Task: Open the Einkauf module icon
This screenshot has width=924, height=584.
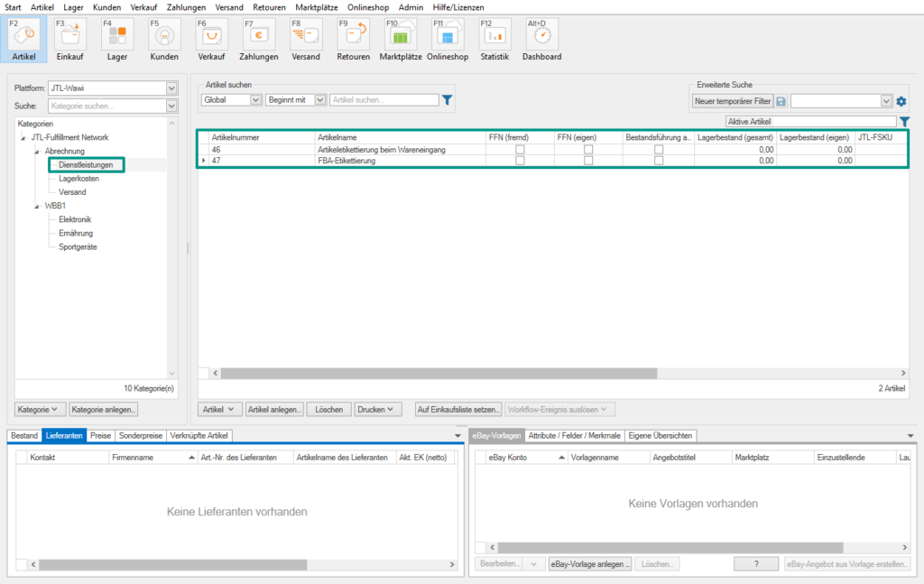Action: click(x=70, y=36)
